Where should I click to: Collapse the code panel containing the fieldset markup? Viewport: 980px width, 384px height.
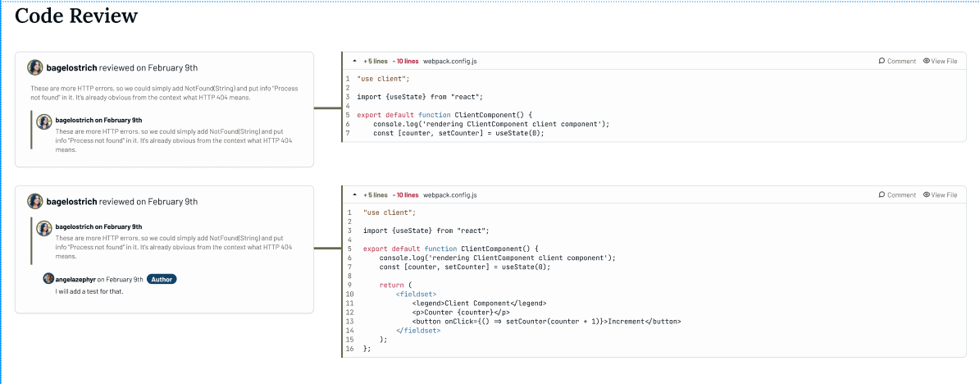tap(355, 195)
